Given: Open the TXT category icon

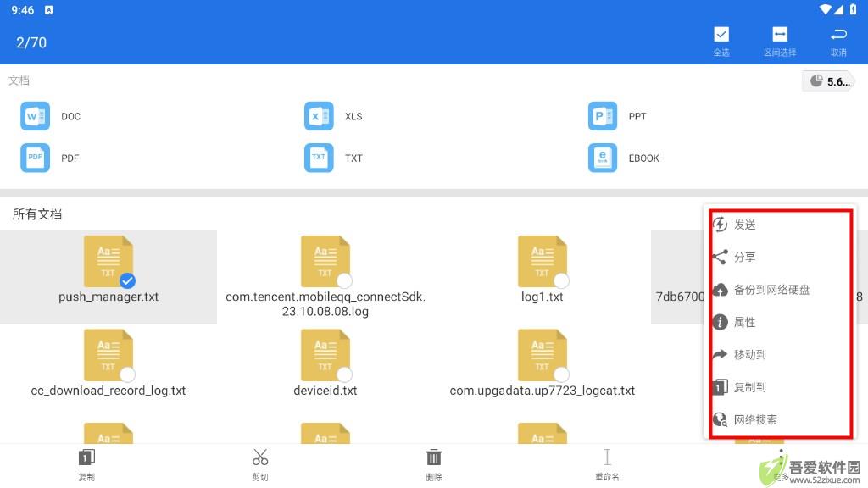Looking at the screenshot, I should coord(319,158).
